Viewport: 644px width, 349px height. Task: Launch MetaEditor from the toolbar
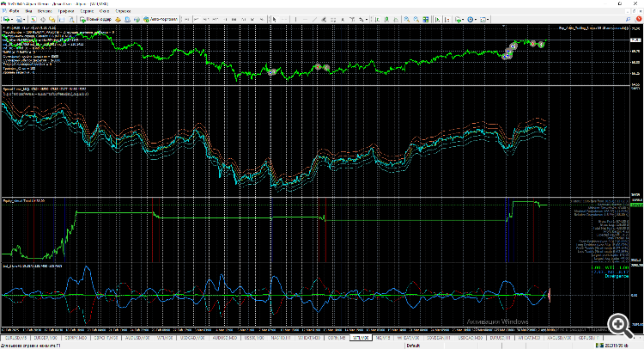[118, 19]
